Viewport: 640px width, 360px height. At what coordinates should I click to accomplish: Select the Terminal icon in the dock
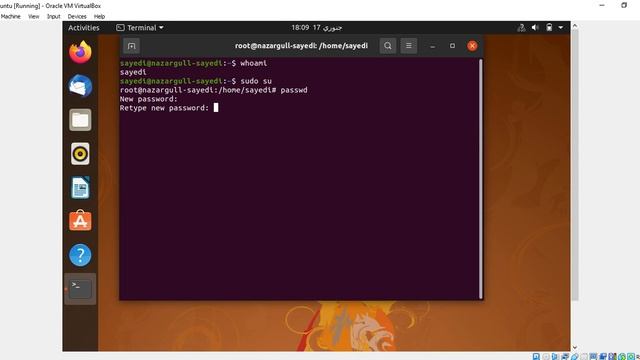(80, 289)
